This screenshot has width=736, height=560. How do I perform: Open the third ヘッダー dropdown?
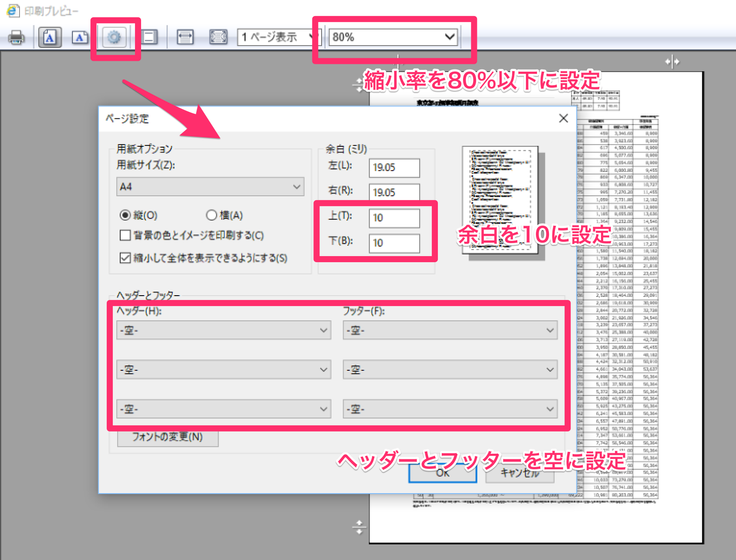click(x=223, y=409)
